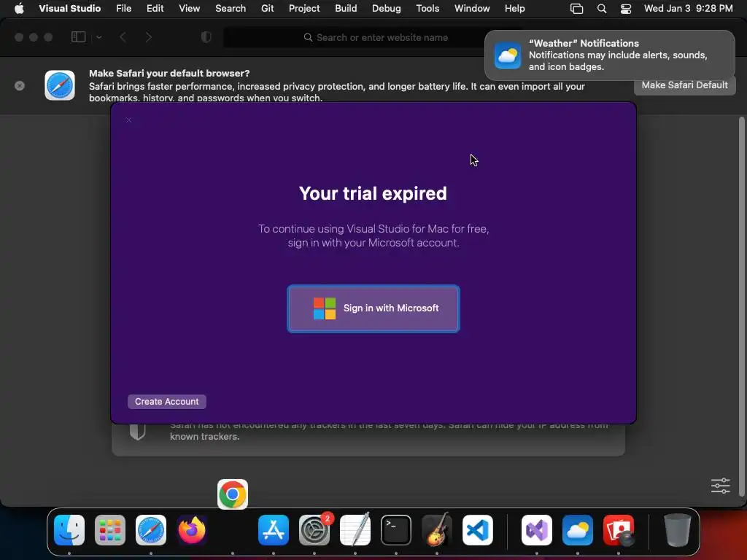This screenshot has width=747, height=560.
Task: Click the Safari privacy shield icon
Action: 206,37
